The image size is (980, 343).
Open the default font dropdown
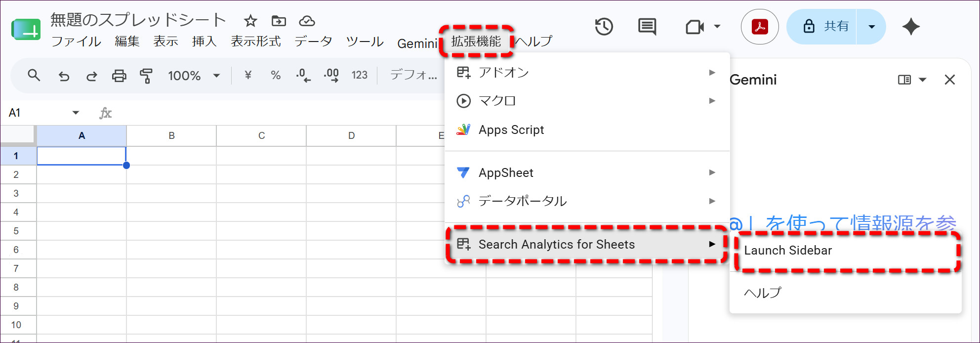(413, 75)
